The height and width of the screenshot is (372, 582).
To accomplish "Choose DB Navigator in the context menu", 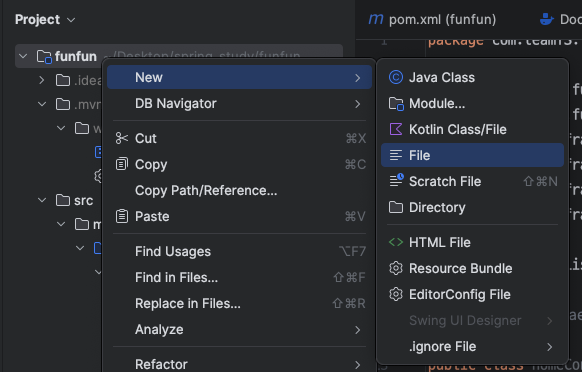I will [239, 104].
